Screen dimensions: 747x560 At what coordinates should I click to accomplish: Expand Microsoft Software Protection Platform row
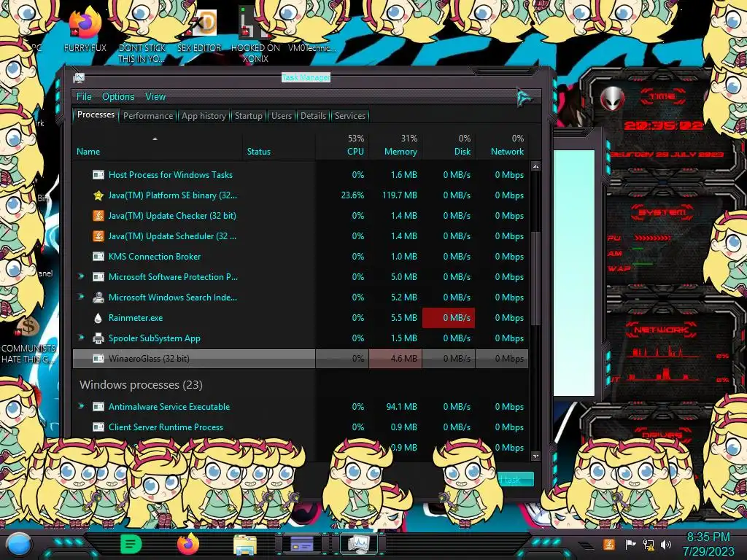click(81, 276)
